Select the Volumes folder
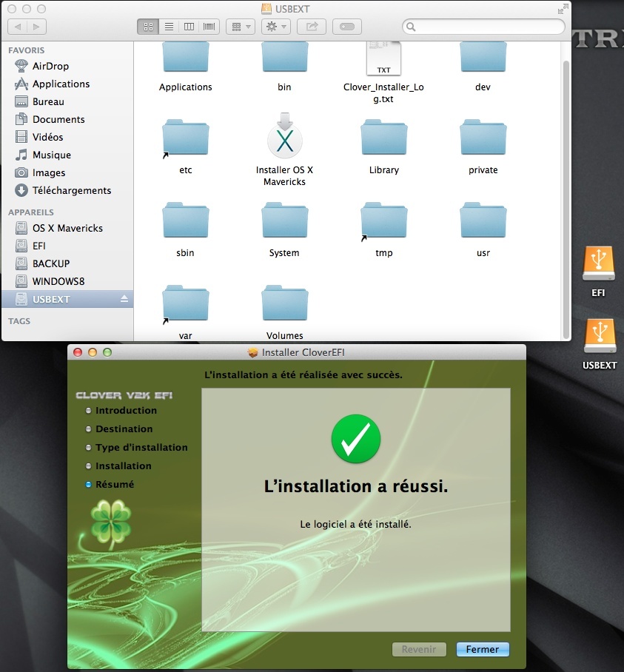This screenshot has width=624, height=672. click(284, 303)
